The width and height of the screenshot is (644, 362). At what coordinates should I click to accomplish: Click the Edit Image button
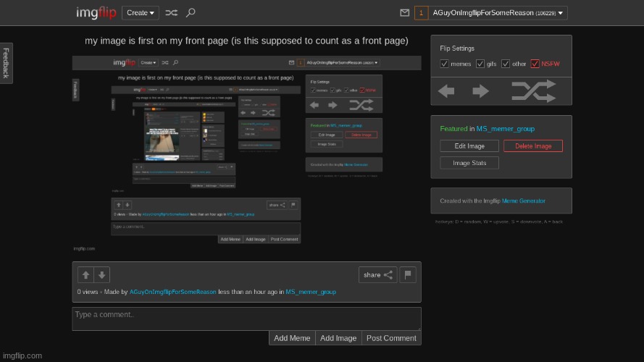click(x=469, y=146)
